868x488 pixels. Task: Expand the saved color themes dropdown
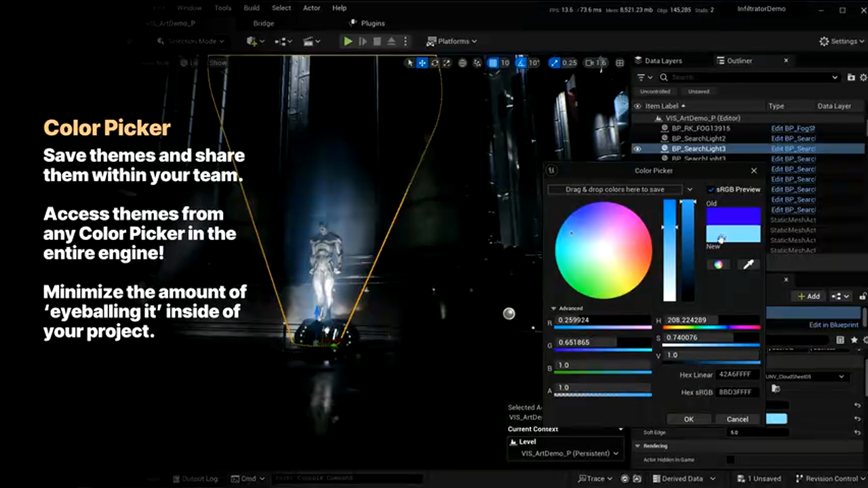click(690, 190)
